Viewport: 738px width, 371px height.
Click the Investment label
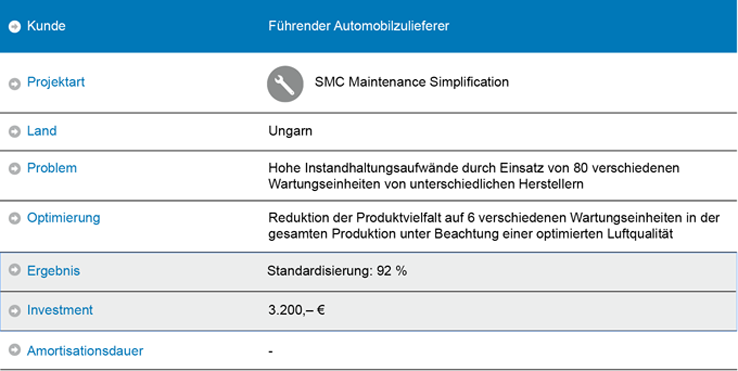click(x=60, y=310)
